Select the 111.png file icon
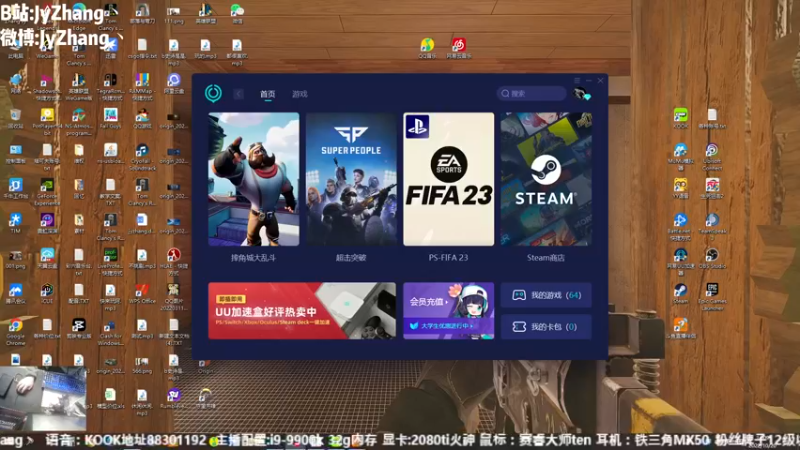 click(173, 14)
